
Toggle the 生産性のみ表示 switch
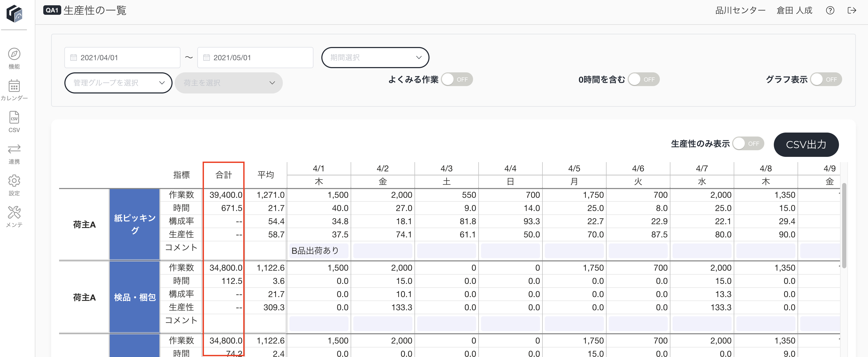pos(748,144)
